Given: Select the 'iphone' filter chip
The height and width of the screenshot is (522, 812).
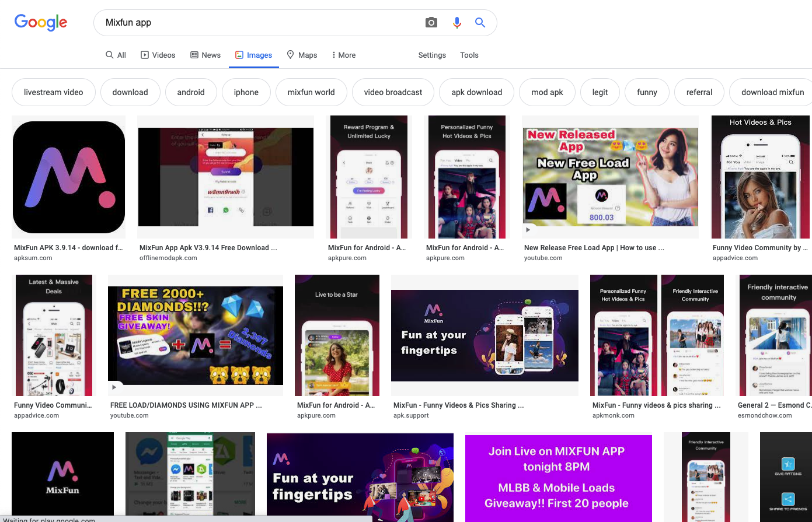Looking at the screenshot, I should [x=246, y=92].
